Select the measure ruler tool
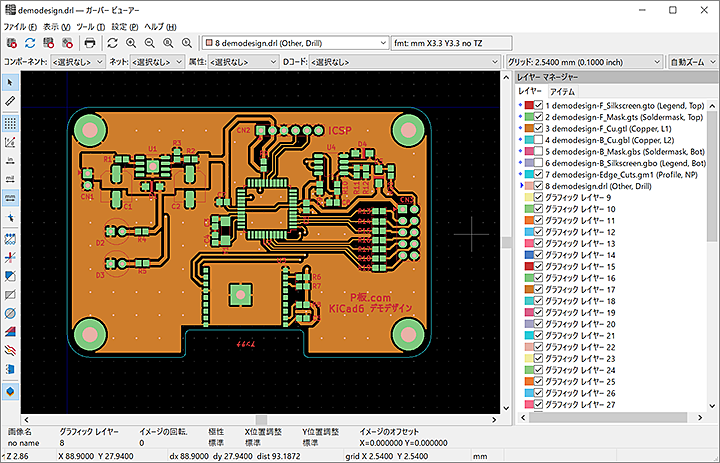Image resolution: width=720 pixels, height=463 pixels. click(x=10, y=101)
